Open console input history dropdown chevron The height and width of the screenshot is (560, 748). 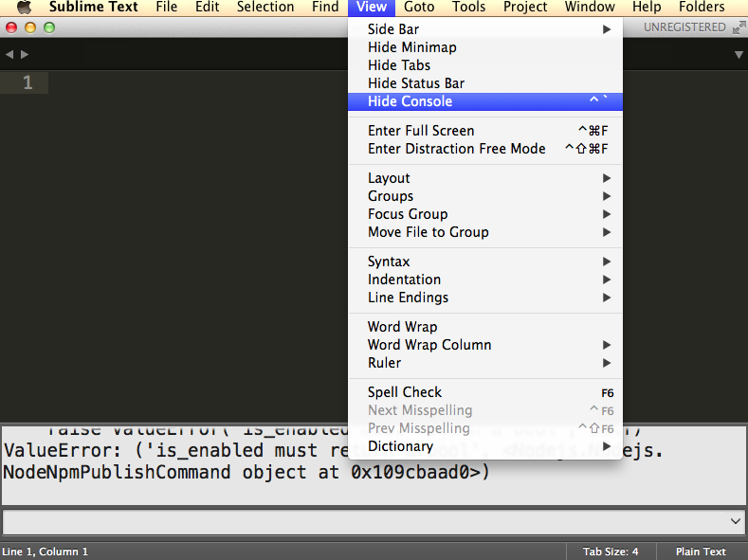[735, 521]
